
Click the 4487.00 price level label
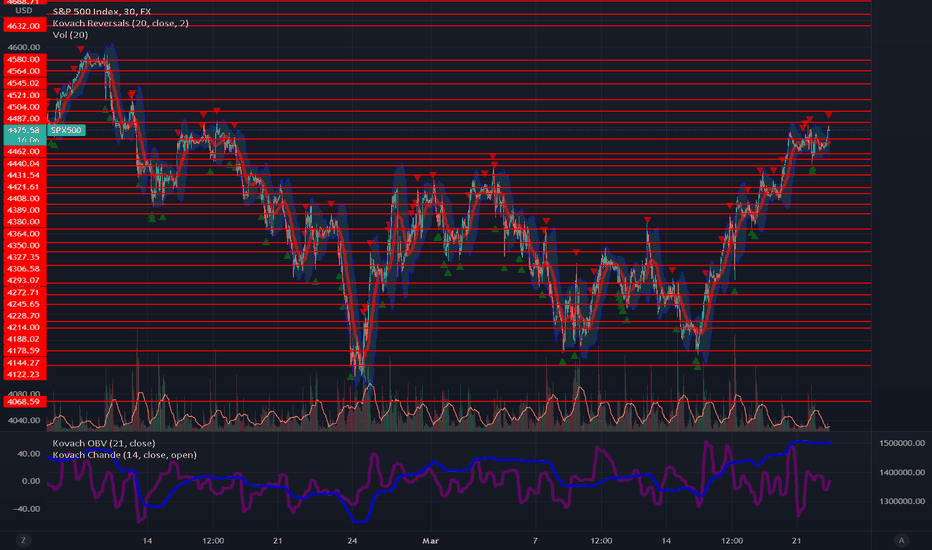(24, 118)
